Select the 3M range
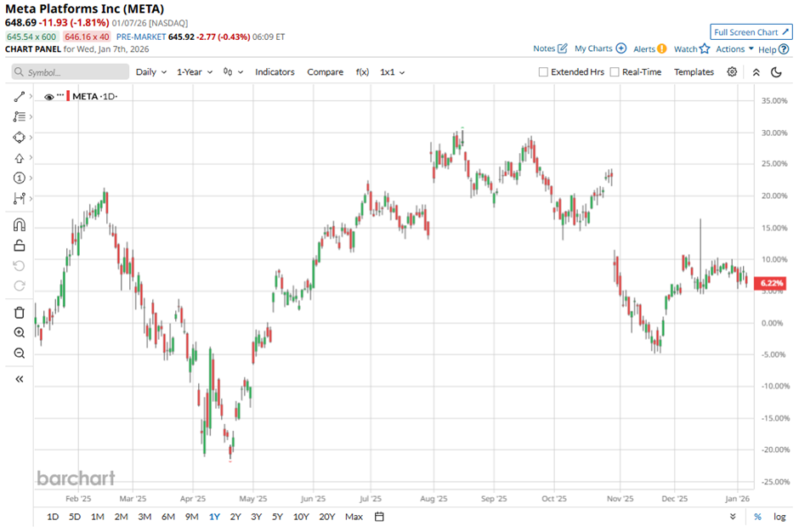799x532 pixels. pos(144,517)
